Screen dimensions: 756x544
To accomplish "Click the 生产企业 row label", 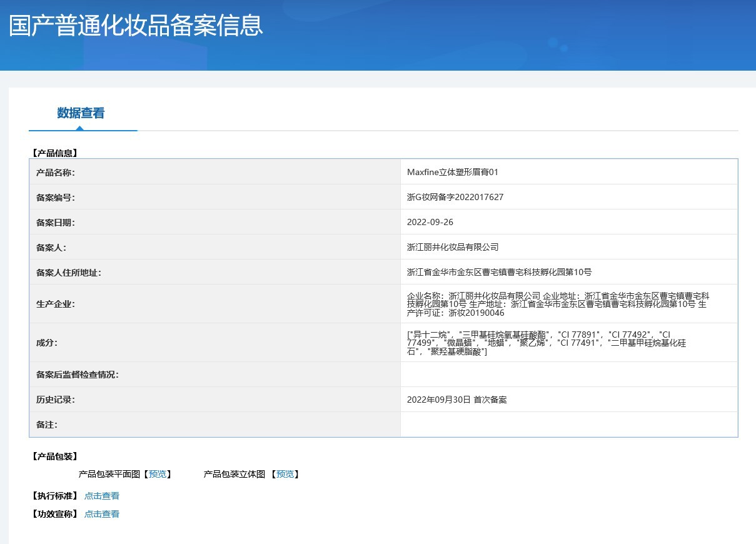I will click(56, 304).
